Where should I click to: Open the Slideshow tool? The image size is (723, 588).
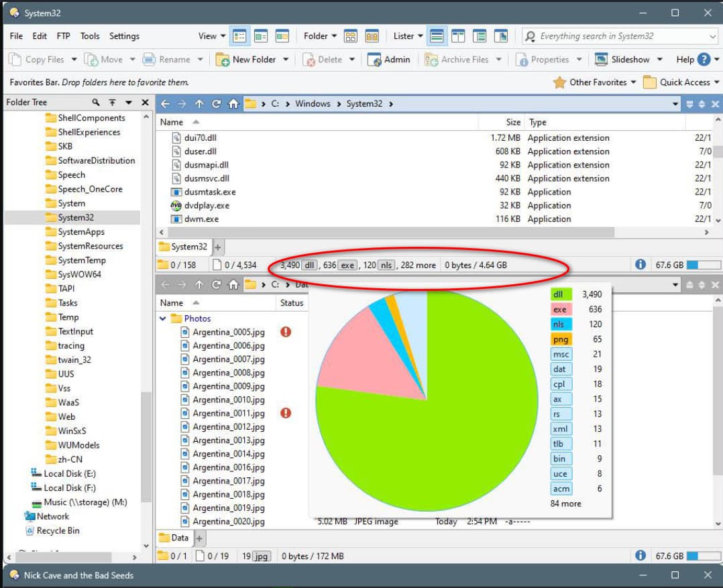pyautogui.click(x=622, y=60)
